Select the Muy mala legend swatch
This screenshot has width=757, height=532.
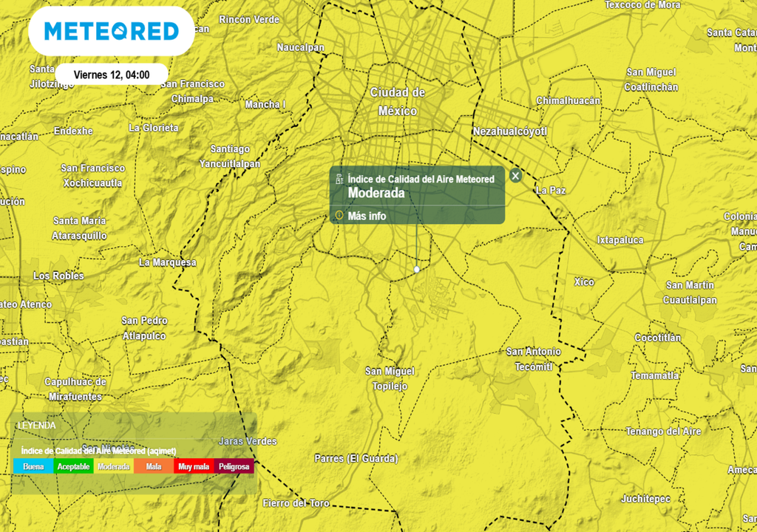click(x=194, y=466)
